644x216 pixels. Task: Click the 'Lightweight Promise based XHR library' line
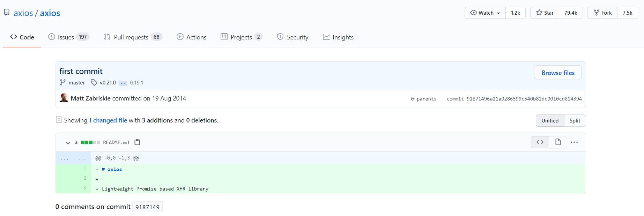(x=155, y=189)
